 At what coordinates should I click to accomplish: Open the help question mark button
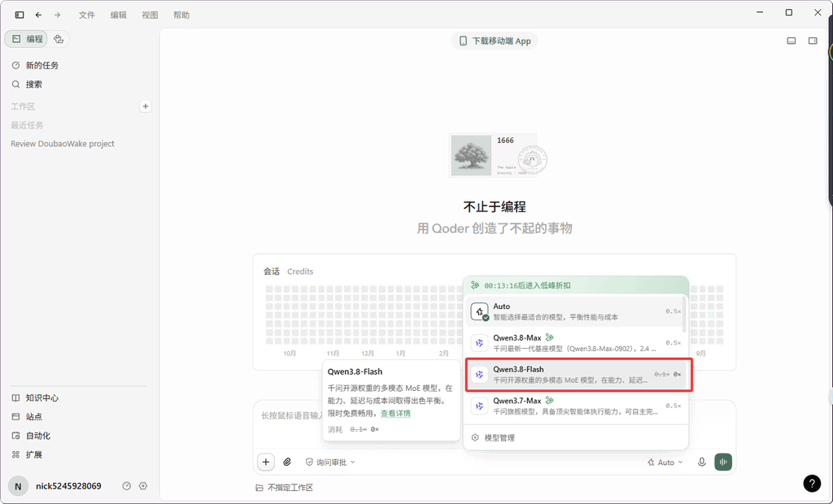[812, 483]
